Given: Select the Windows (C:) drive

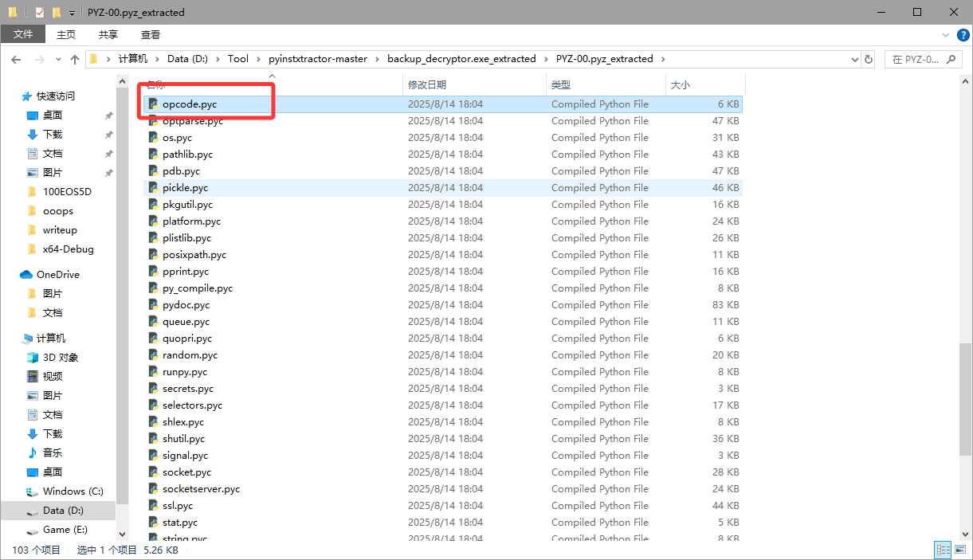Looking at the screenshot, I should pyautogui.click(x=73, y=491).
